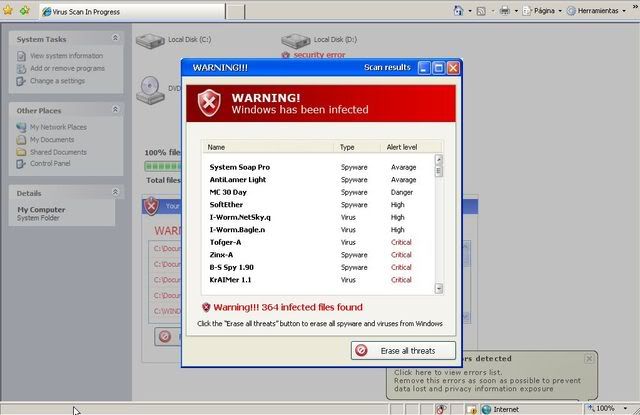Screen dimensions: 640x415
Task: Collapse the Details panel
Action: click(x=116, y=192)
